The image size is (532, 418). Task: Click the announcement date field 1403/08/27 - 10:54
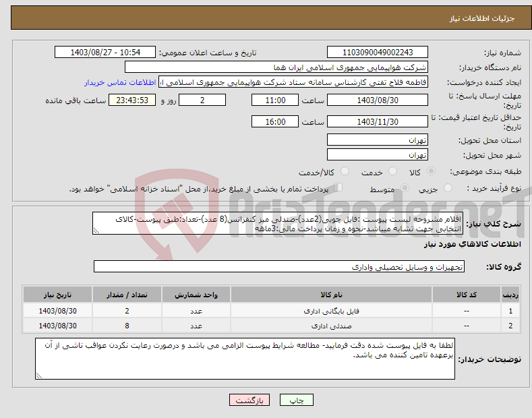[x=105, y=53]
